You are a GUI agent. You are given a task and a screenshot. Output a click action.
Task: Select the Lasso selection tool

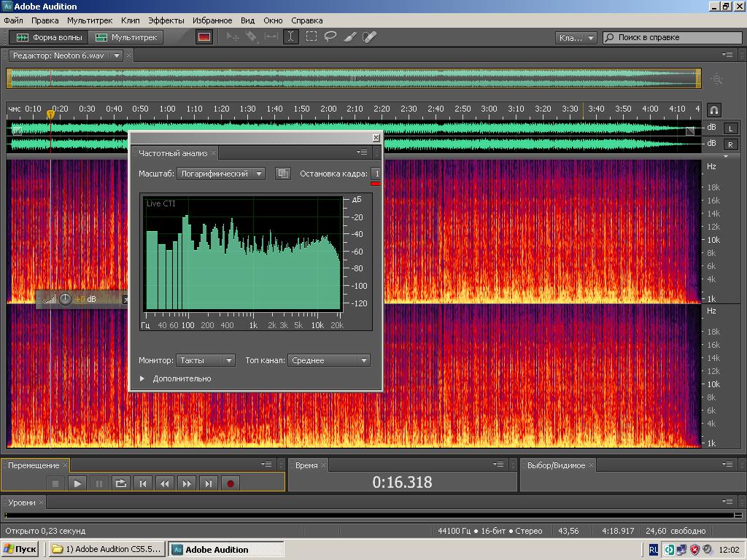pyautogui.click(x=330, y=37)
